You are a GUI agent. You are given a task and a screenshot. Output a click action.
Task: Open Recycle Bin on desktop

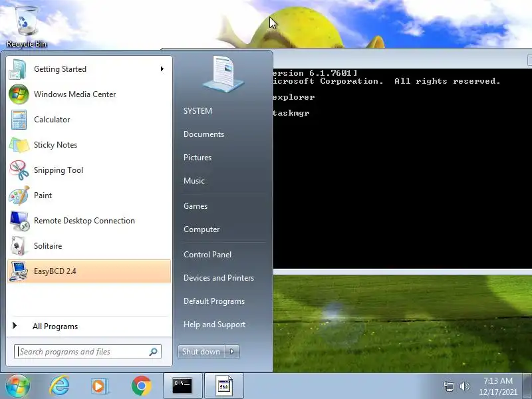pyautogui.click(x=27, y=27)
